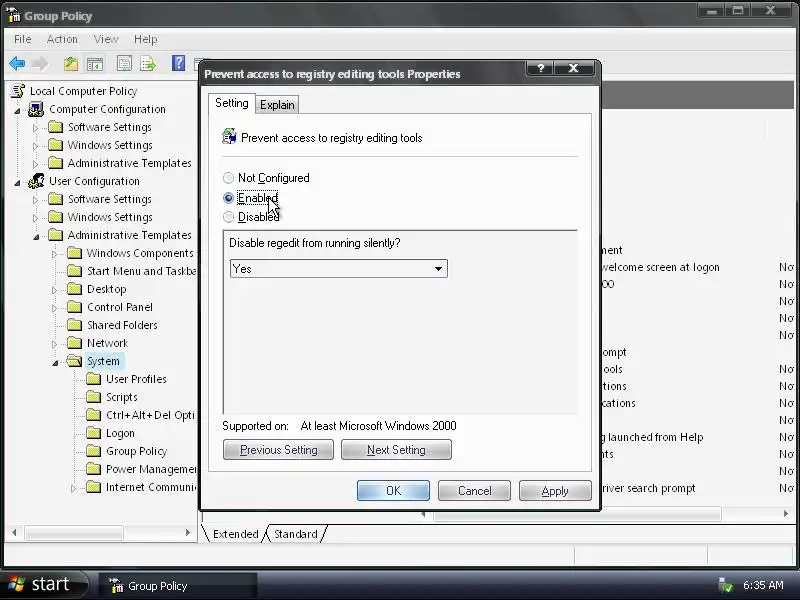Image resolution: width=800 pixels, height=600 pixels.
Task: Go to Previous Setting
Action: [x=278, y=449]
